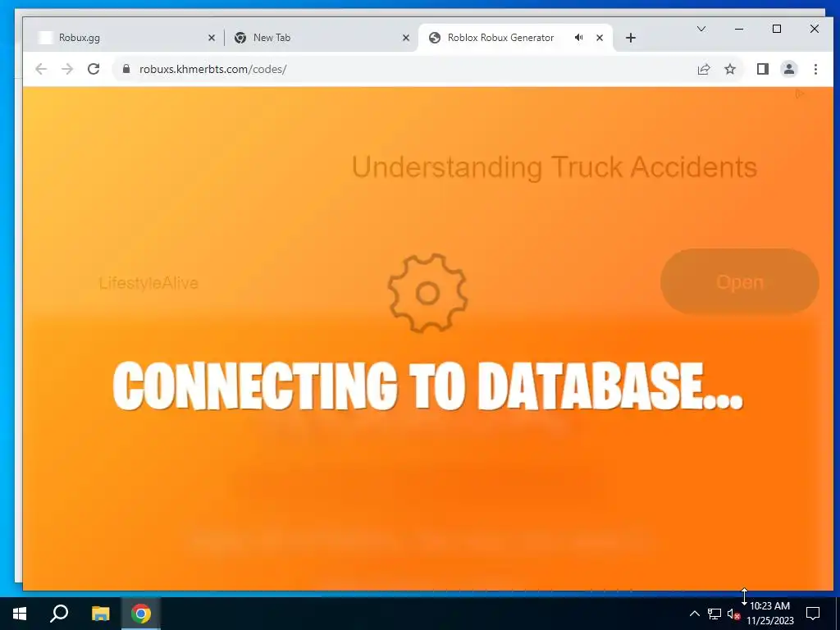The image size is (840, 630).
Task: Click the Open ad button
Action: [x=739, y=282]
